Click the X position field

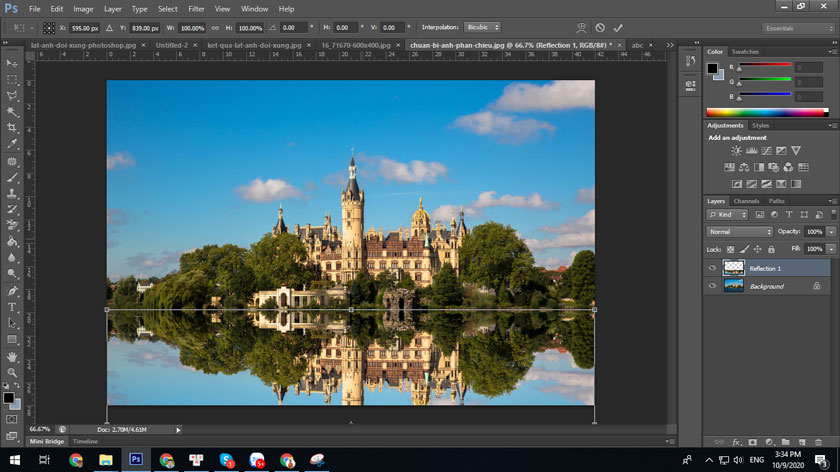point(85,28)
